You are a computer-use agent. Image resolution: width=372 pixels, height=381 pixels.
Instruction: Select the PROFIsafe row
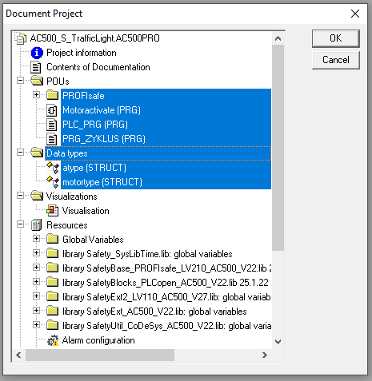point(166,96)
